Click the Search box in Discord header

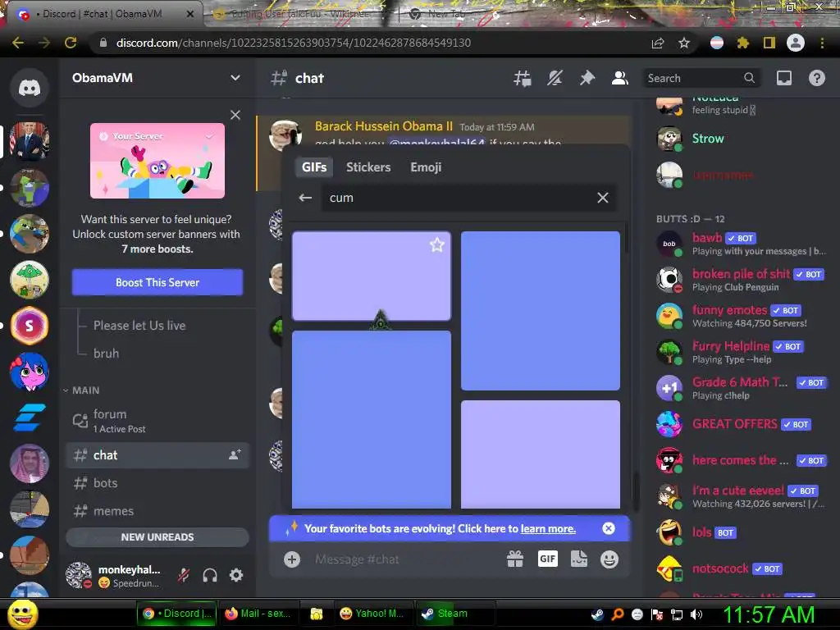(x=701, y=78)
